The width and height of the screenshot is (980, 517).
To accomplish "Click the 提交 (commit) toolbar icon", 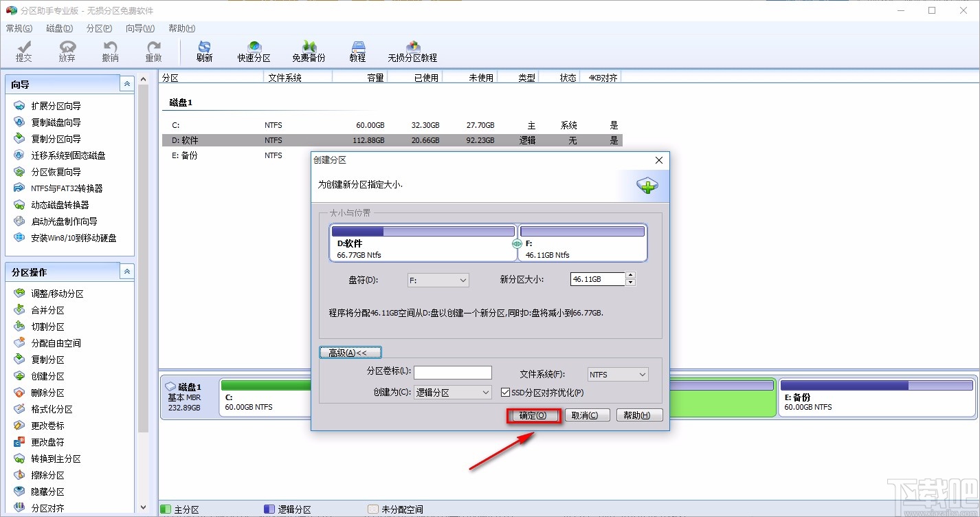I will [x=24, y=51].
